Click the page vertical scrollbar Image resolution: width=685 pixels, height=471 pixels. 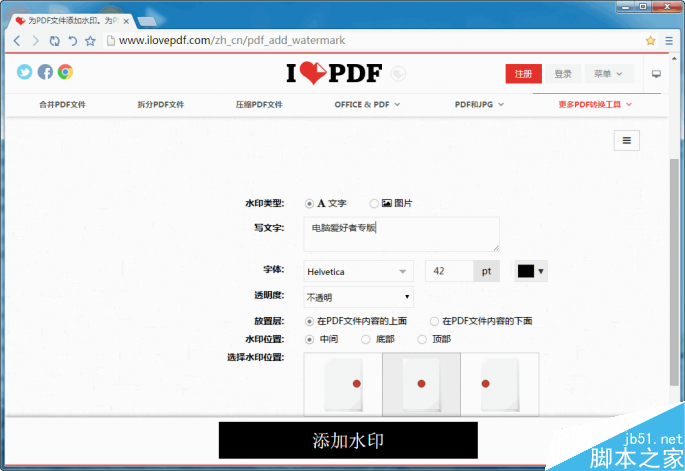point(674,272)
